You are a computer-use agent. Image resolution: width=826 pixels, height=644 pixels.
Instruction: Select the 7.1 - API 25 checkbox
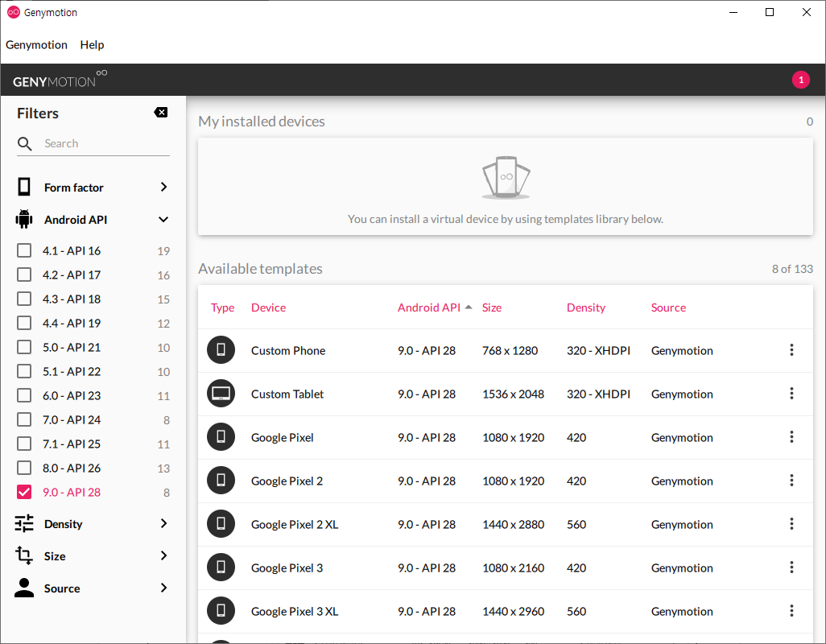pyautogui.click(x=24, y=444)
